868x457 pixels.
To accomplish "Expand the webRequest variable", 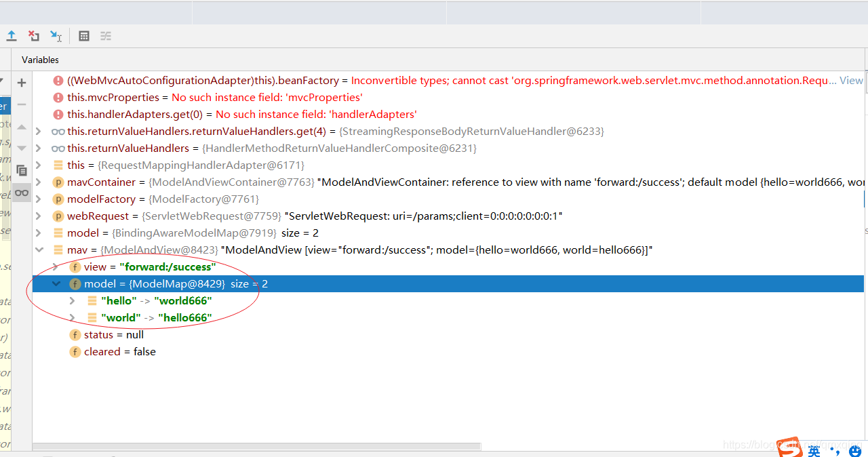I will click(39, 216).
